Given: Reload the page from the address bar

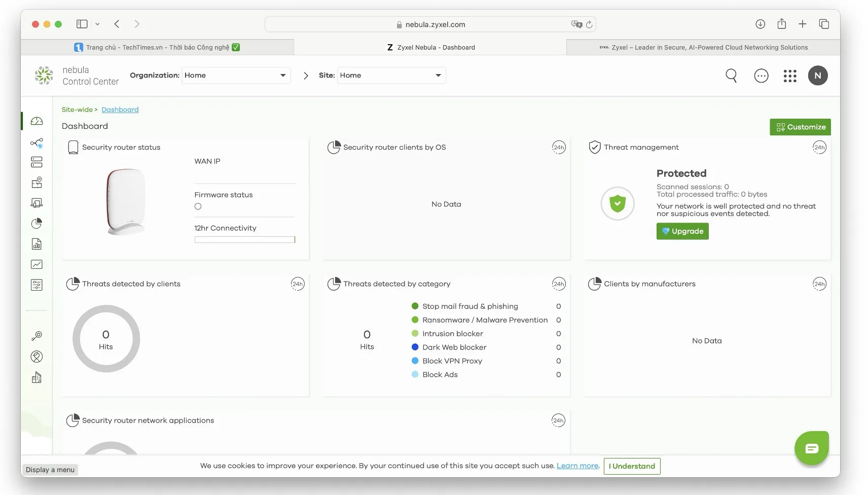Looking at the screenshot, I should coord(589,24).
